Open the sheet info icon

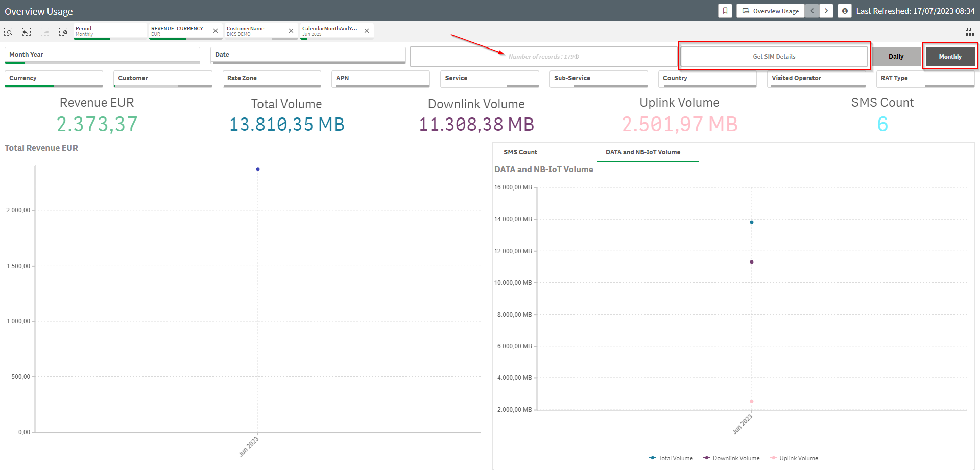click(x=845, y=11)
